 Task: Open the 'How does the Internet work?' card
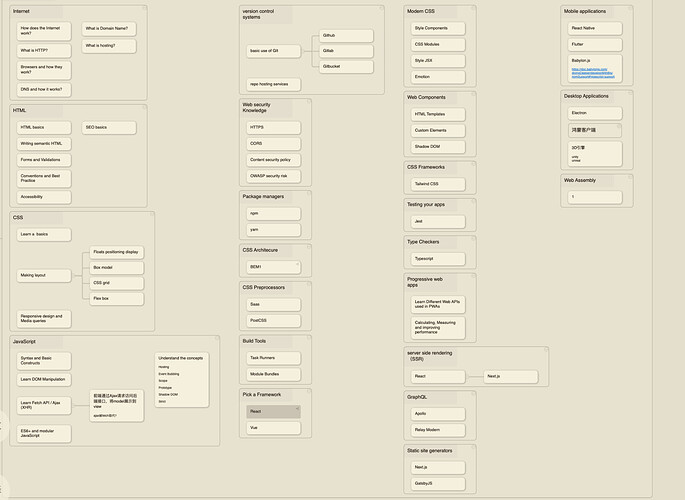coord(44,30)
